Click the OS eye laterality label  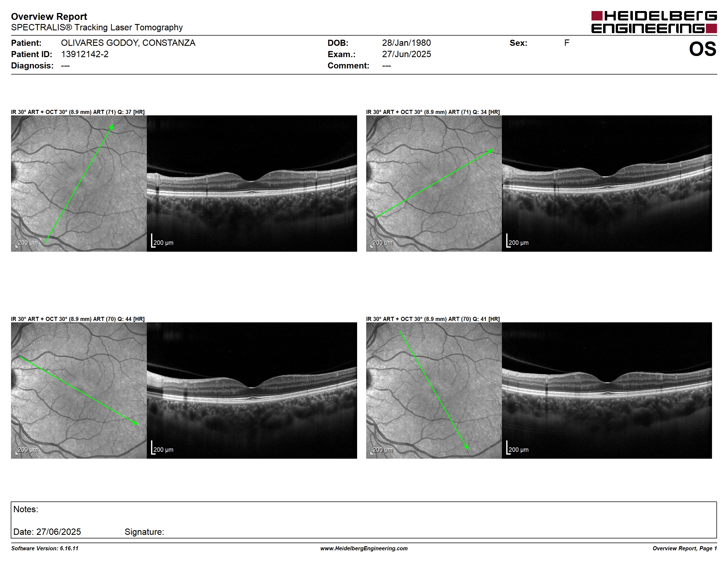(x=703, y=49)
